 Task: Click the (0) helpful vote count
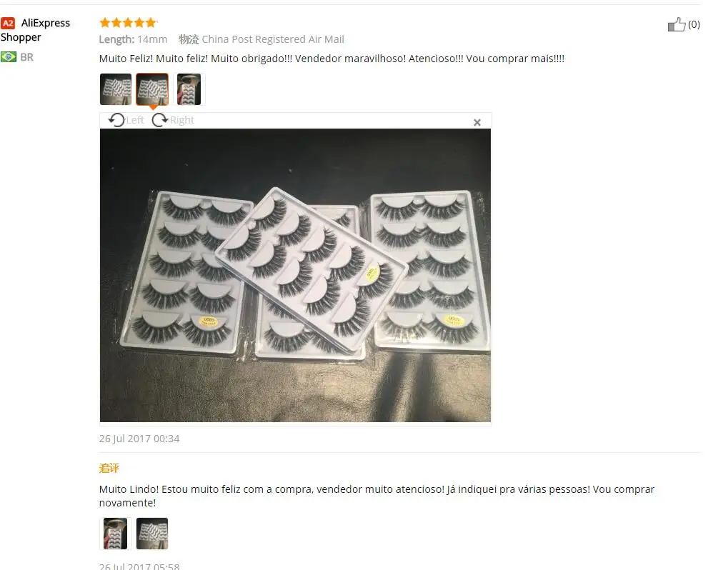(694, 24)
